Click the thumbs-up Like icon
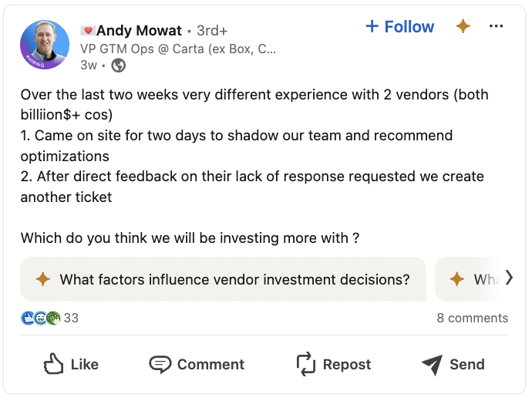Image resolution: width=532 pixels, height=401 pixels. pyautogui.click(x=53, y=364)
